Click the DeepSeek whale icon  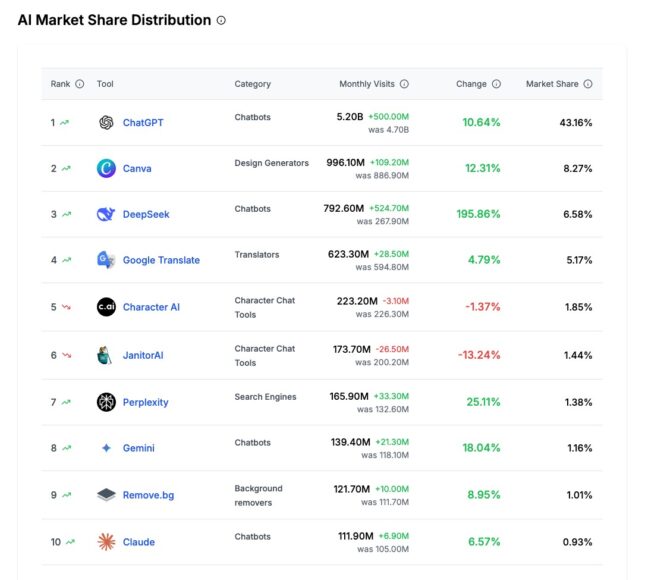106,214
